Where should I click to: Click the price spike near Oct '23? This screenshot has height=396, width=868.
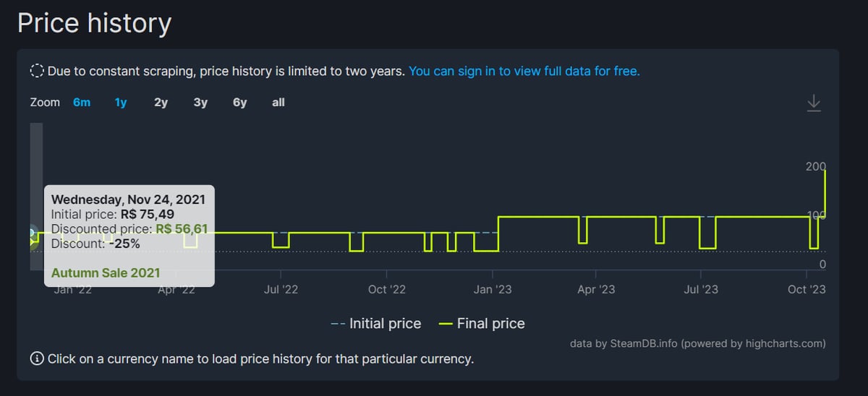coord(825,192)
